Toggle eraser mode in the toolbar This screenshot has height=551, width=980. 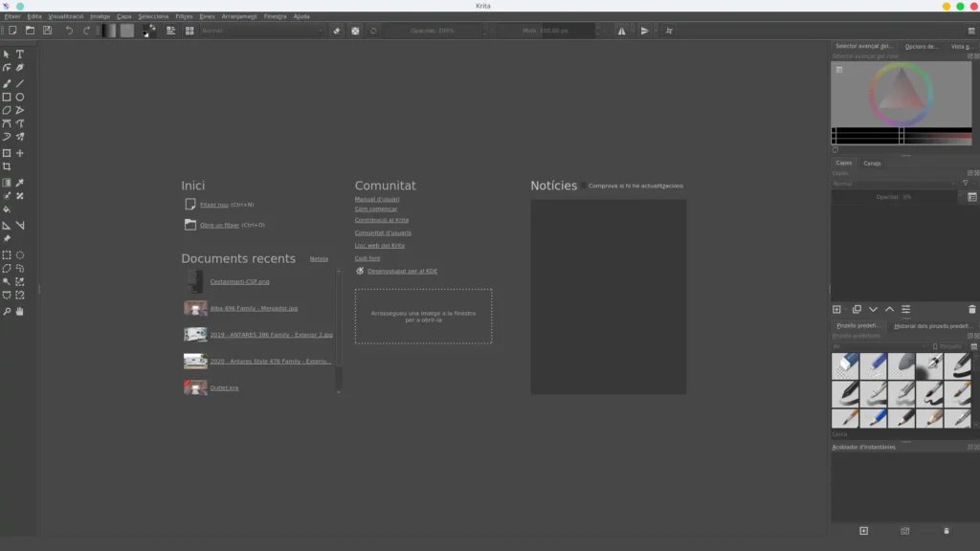[x=337, y=31]
